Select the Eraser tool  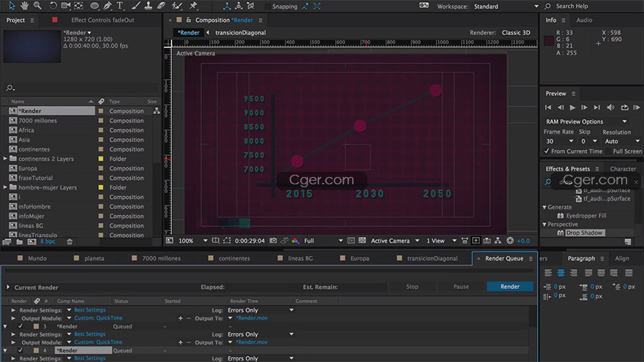coord(162,6)
